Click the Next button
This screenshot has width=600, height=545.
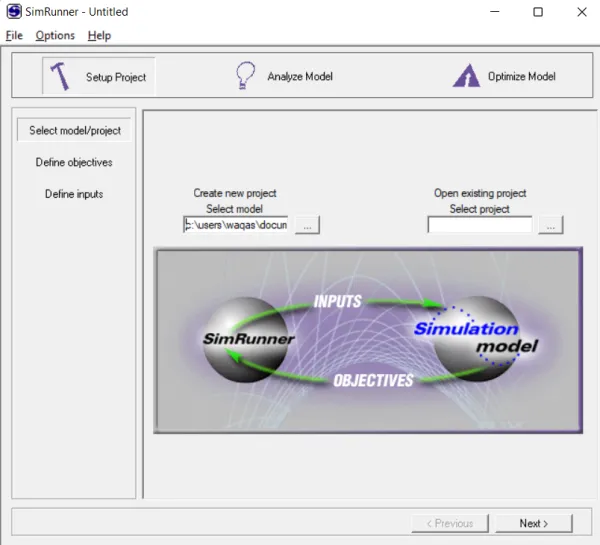pyautogui.click(x=534, y=523)
